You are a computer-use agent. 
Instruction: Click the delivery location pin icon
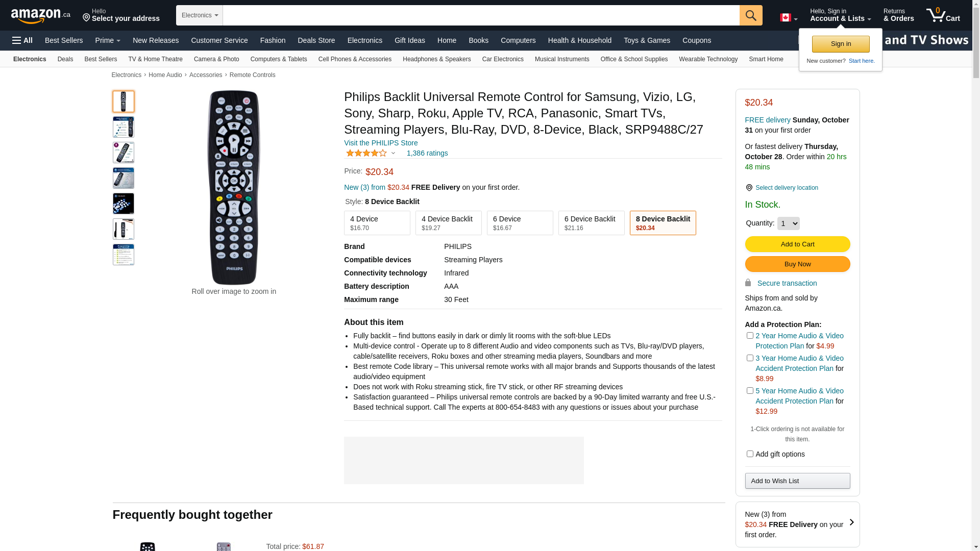(x=749, y=188)
